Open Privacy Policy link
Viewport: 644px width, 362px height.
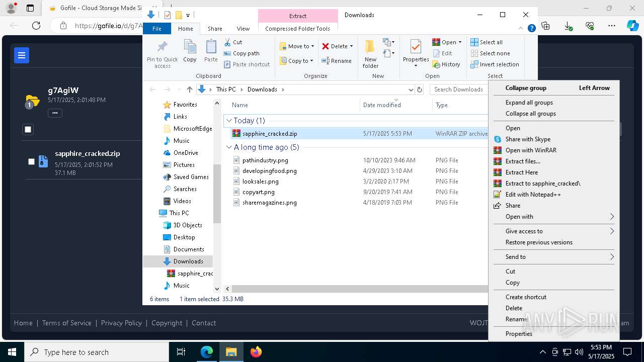coord(121,323)
